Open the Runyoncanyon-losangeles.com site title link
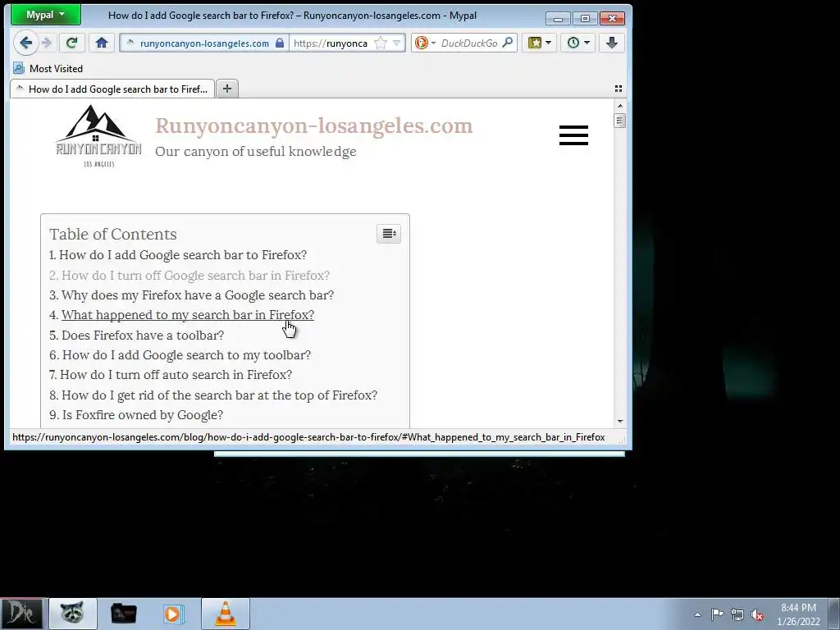Viewport: 840px width, 630px height. 314,126
